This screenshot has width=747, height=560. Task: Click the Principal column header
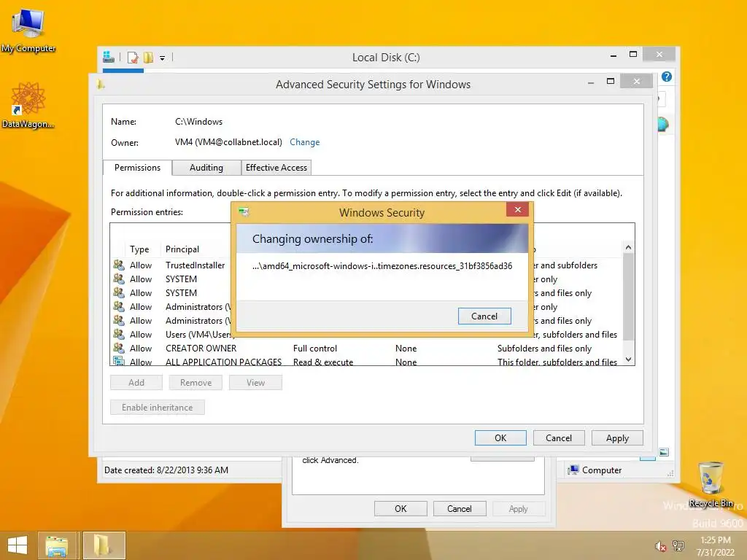click(182, 249)
